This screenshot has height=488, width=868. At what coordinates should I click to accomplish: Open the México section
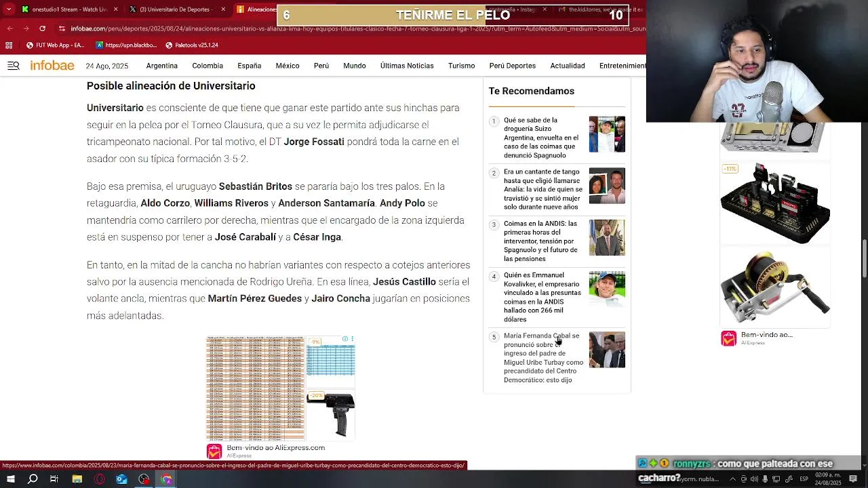point(288,66)
